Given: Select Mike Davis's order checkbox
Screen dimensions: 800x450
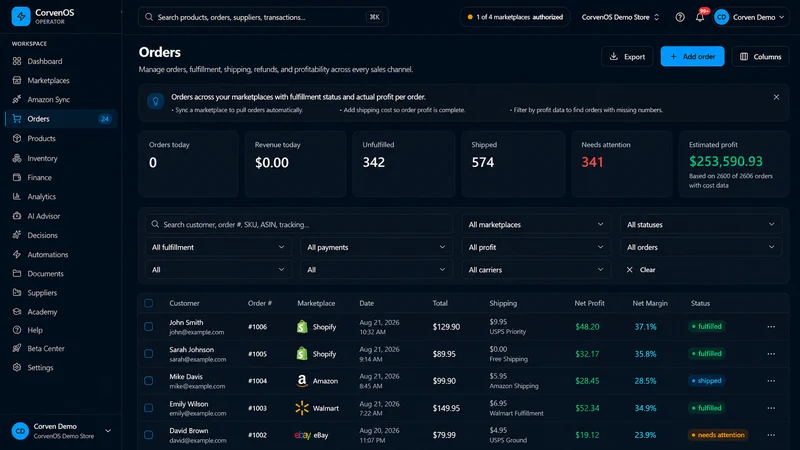Looking at the screenshot, I should pos(148,381).
